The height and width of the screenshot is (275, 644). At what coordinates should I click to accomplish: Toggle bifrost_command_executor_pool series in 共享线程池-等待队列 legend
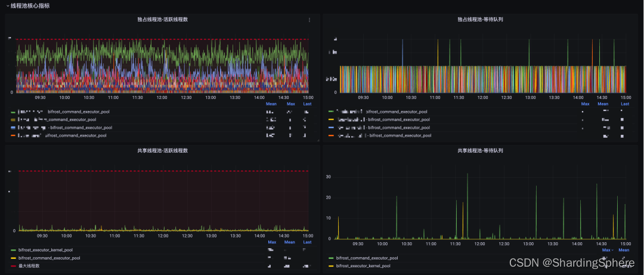point(367,258)
